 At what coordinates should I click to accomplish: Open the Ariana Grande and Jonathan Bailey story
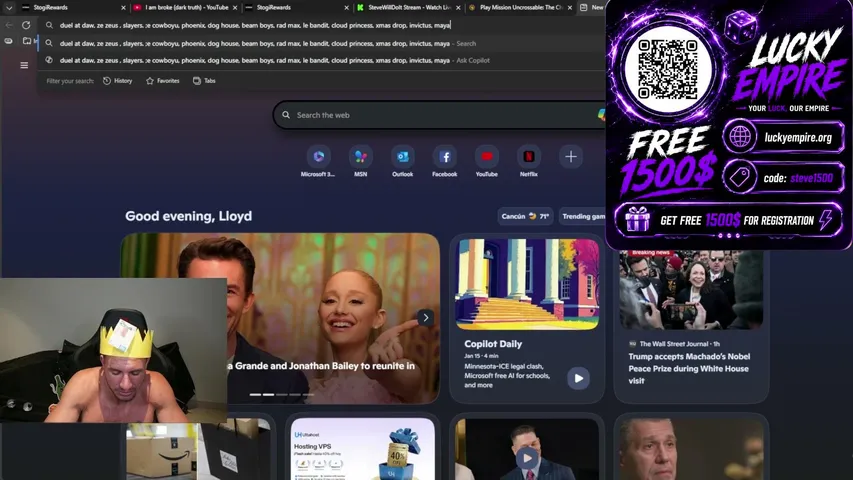pyautogui.click(x=321, y=366)
